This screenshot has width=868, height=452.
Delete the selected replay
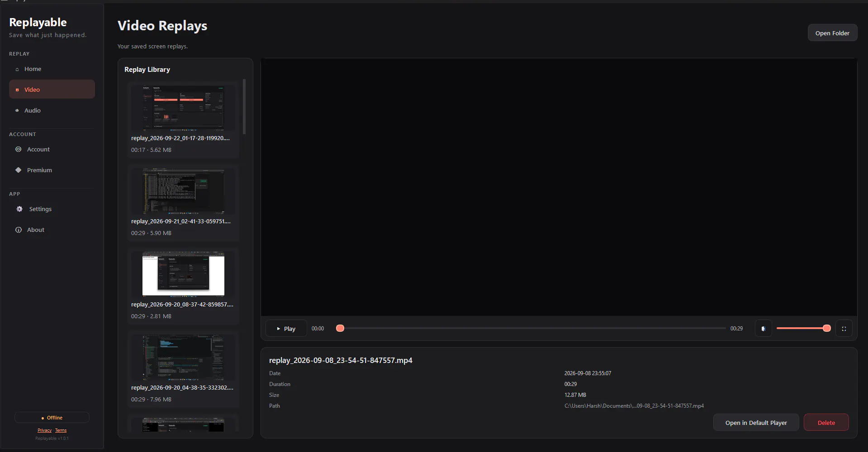(x=826, y=423)
